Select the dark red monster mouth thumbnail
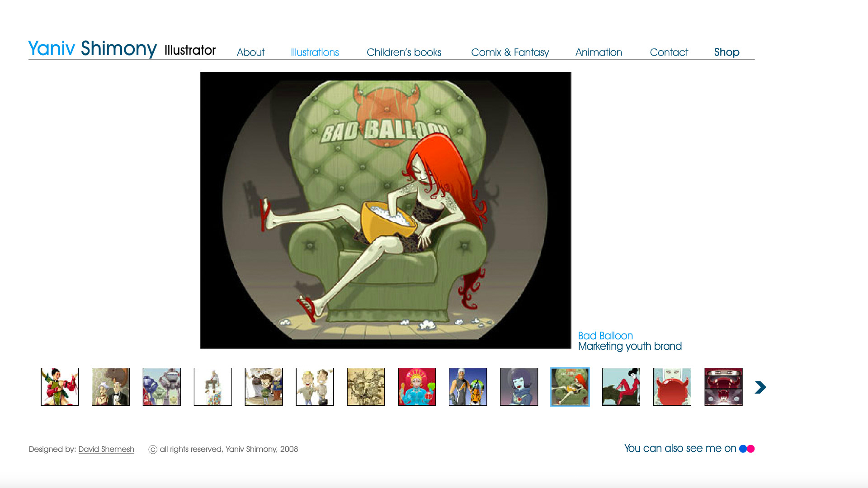Screen dimensions: 868x488 tap(723, 387)
